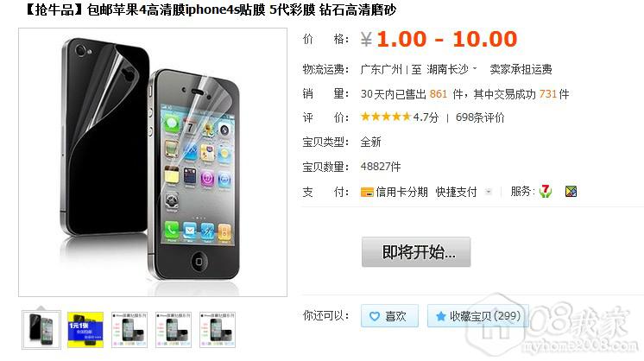Select the fifth product thumbnail
The image size is (644, 361).
point(218,330)
